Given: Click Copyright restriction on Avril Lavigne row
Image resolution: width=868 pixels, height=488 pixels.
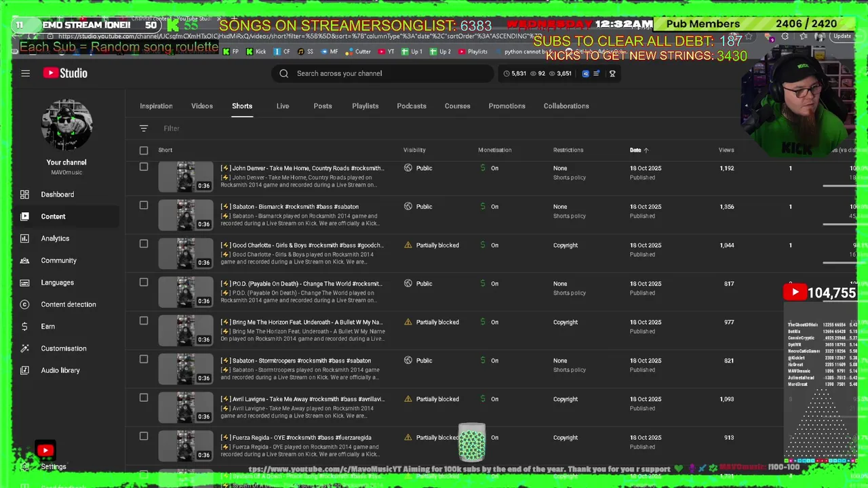Looking at the screenshot, I should 566,399.
